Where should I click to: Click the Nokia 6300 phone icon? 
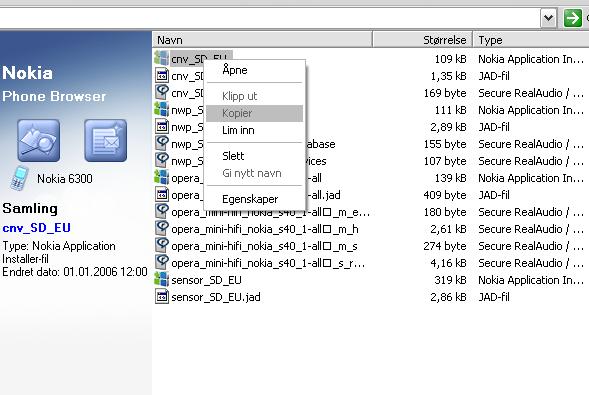click(19, 178)
